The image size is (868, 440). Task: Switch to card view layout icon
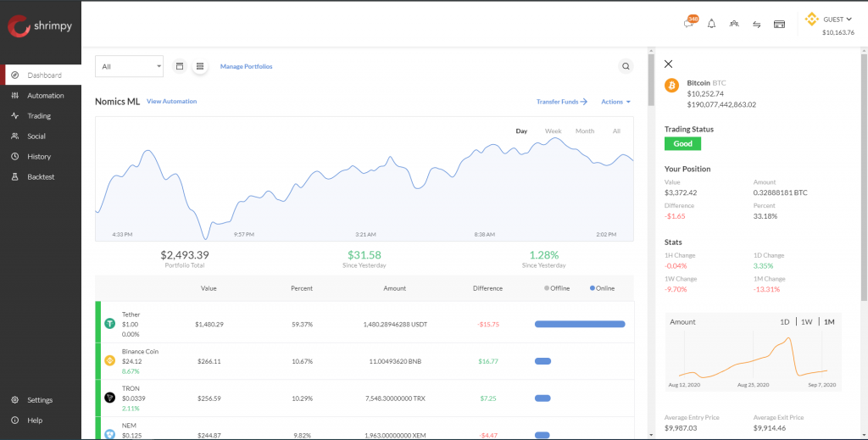click(x=180, y=66)
